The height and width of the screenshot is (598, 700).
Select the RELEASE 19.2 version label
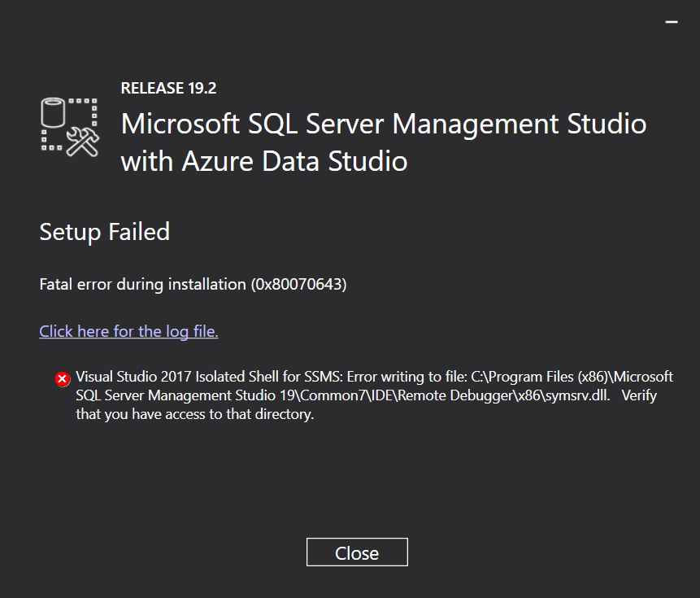(x=168, y=88)
